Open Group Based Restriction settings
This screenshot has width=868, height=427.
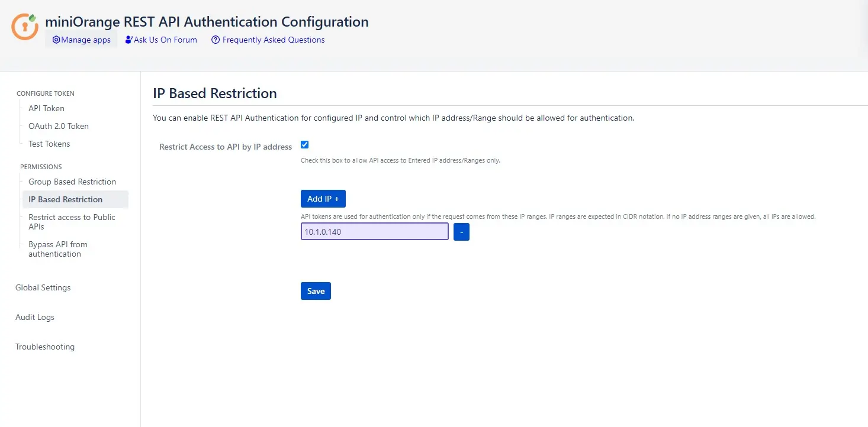point(72,182)
